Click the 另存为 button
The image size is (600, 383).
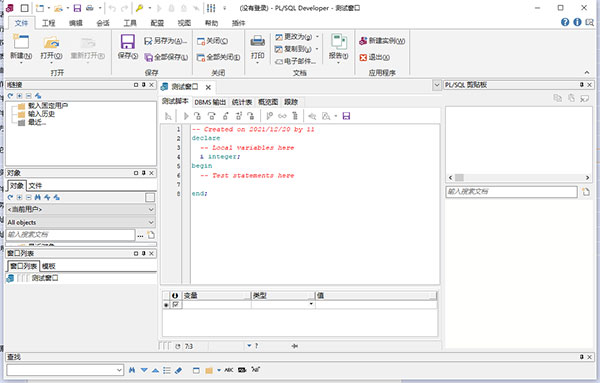click(x=166, y=41)
